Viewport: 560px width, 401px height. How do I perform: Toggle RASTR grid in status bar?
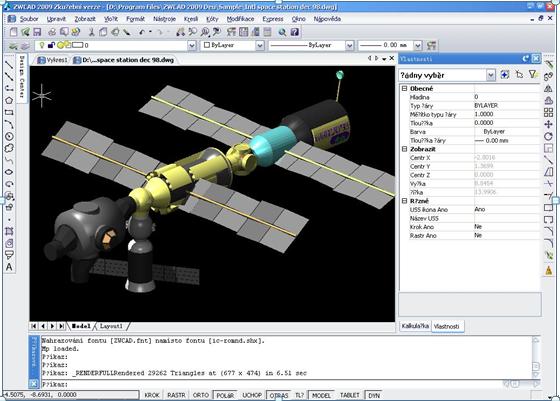tap(176, 395)
